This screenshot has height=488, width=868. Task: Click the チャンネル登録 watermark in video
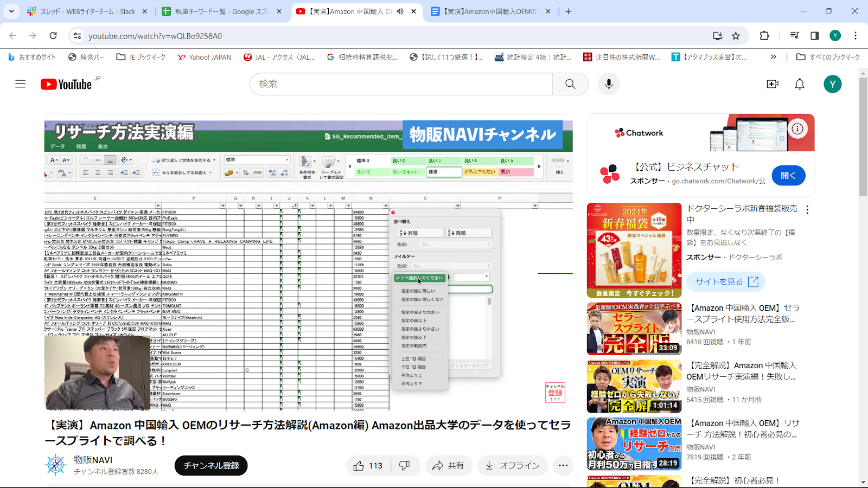tap(555, 393)
